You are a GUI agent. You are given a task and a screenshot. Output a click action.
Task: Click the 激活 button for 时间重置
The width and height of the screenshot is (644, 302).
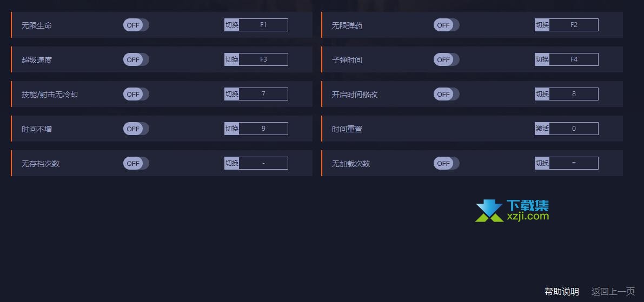point(542,129)
